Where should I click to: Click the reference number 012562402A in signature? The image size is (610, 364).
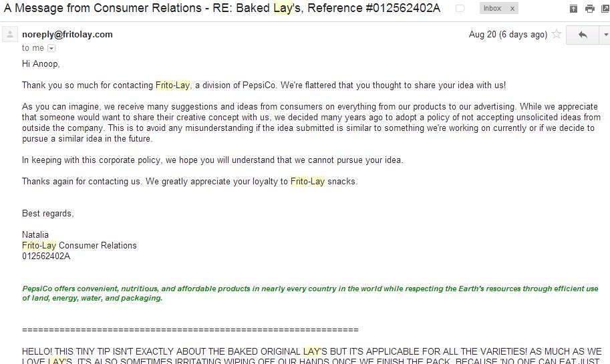pyautogui.click(x=46, y=256)
